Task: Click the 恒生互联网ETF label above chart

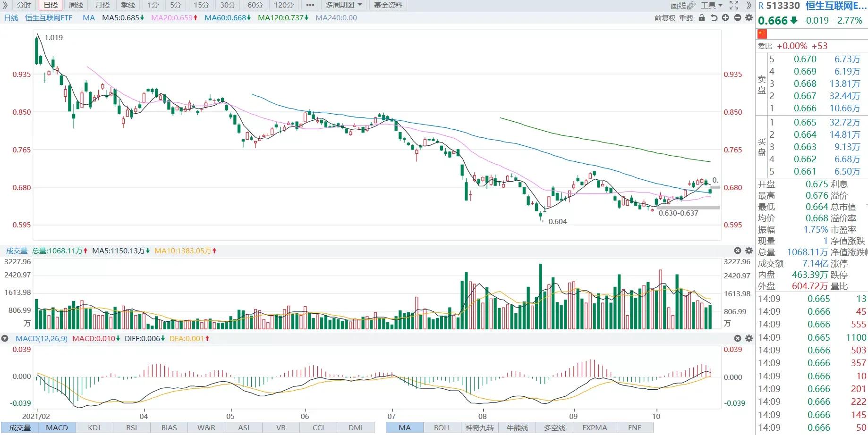Action: [49, 18]
